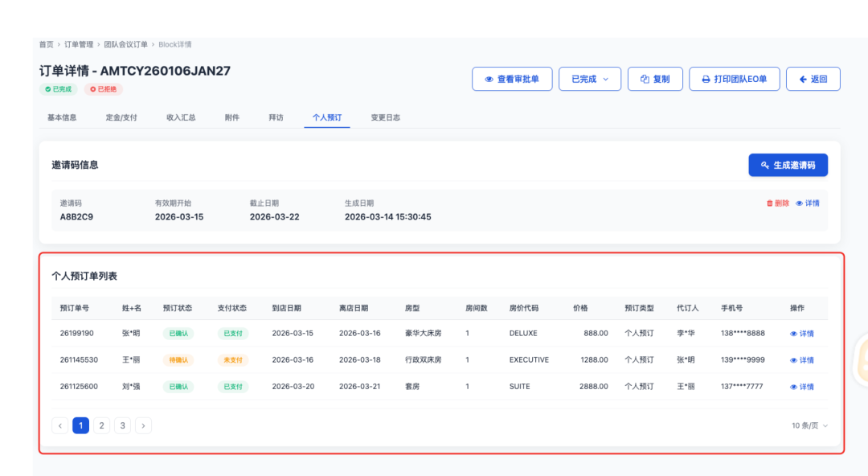Open details for booking 261125600
This screenshot has height=476, width=868.
(801, 387)
